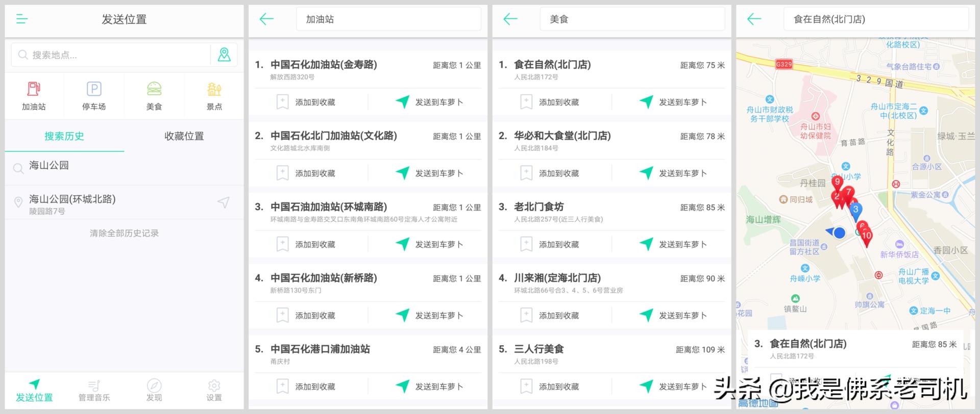Add 中国石化港口浦加油站 to favorites
The height and width of the screenshot is (414, 980).
point(306,386)
